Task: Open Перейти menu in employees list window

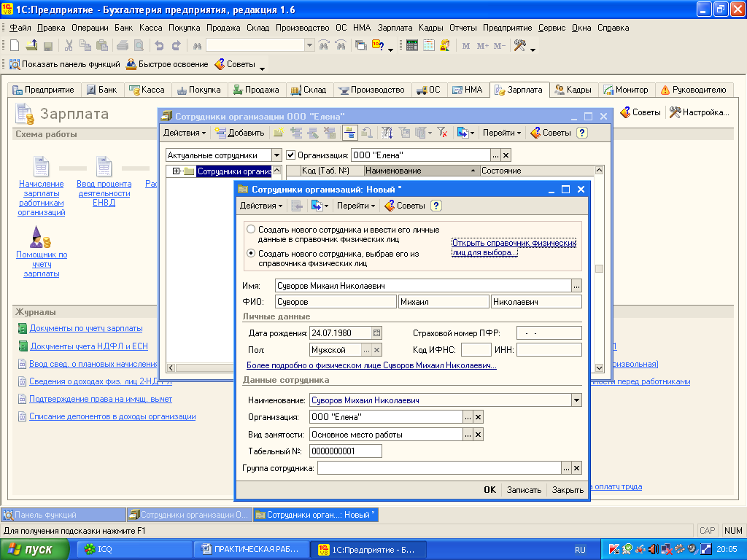Action: (x=502, y=133)
